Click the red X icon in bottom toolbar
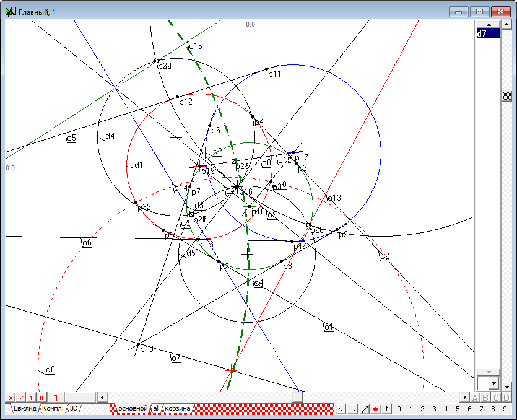Screen dimensions: 517x420 coord(11,398)
